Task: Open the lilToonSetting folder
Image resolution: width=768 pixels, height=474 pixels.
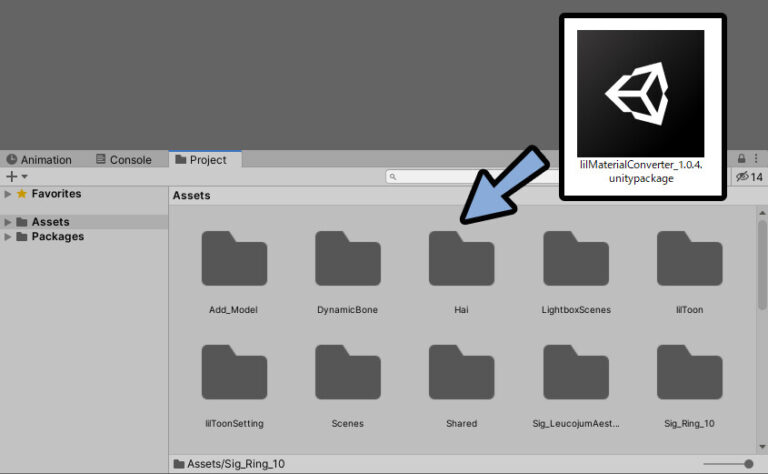Action: pyautogui.click(x=234, y=373)
